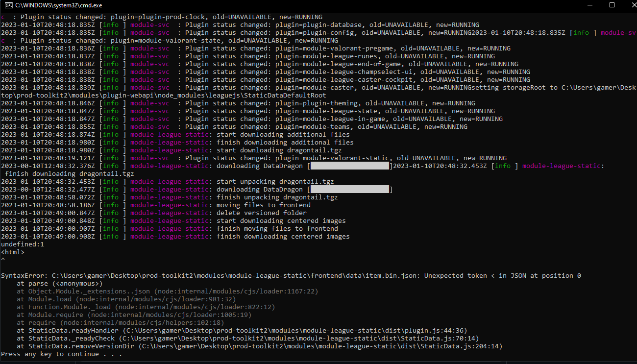Click the undefined:1 output line
The width and height of the screenshot is (637, 364).
click(22, 244)
